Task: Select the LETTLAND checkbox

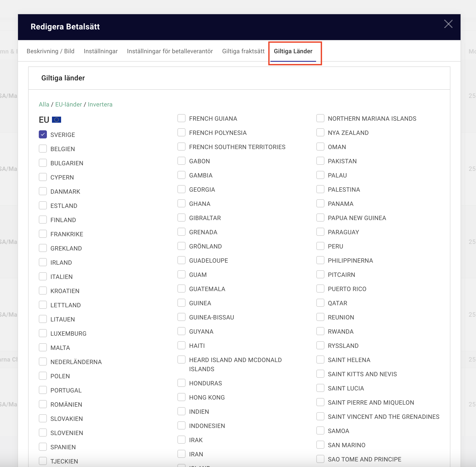Action: coord(43,305)
